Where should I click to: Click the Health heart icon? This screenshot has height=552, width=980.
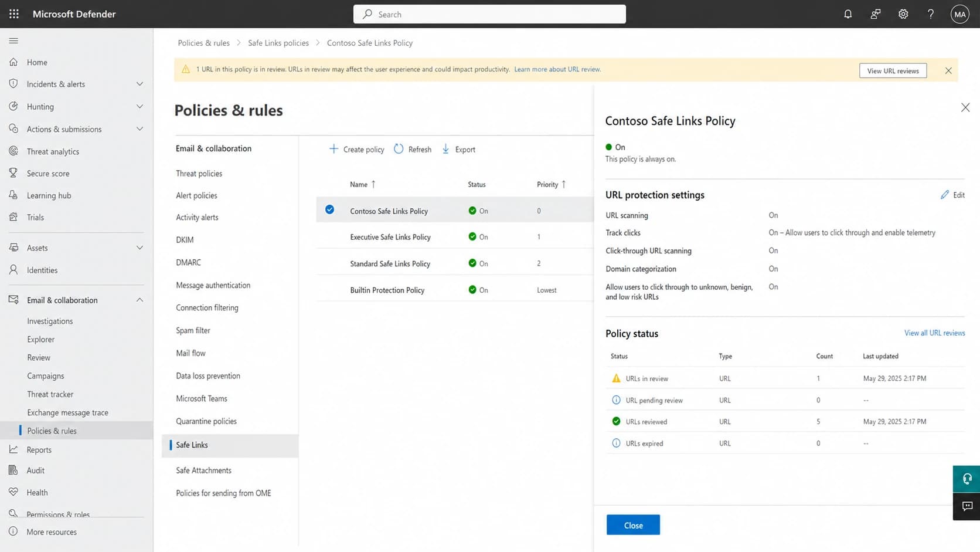pyautogui.click(x=13, y=492)
